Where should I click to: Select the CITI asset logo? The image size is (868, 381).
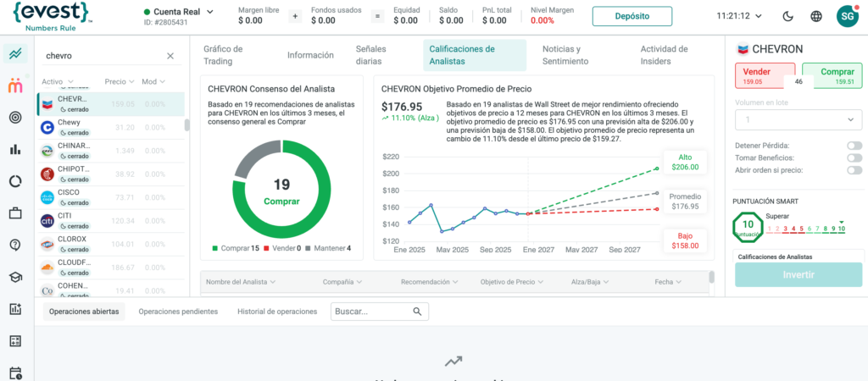pos(47,221)
